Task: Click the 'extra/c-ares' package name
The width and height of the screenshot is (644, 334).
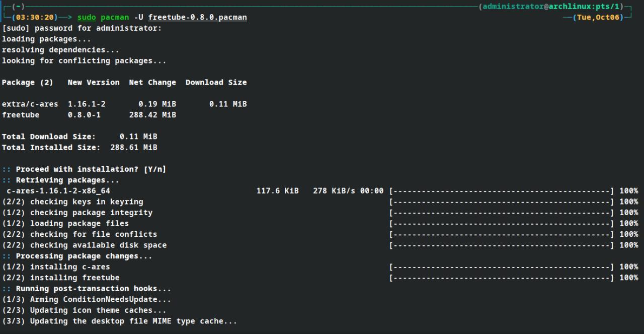Action: point(30,104)
